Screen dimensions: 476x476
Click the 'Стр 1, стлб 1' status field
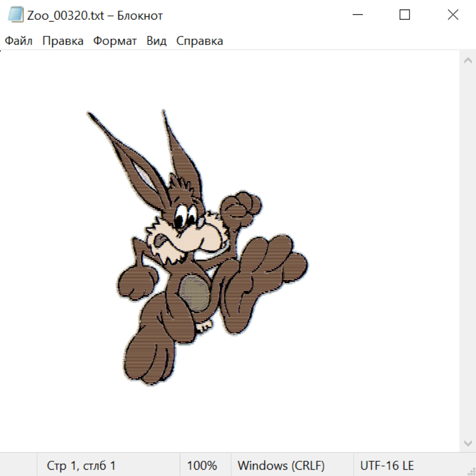click(x=81, y=465)
